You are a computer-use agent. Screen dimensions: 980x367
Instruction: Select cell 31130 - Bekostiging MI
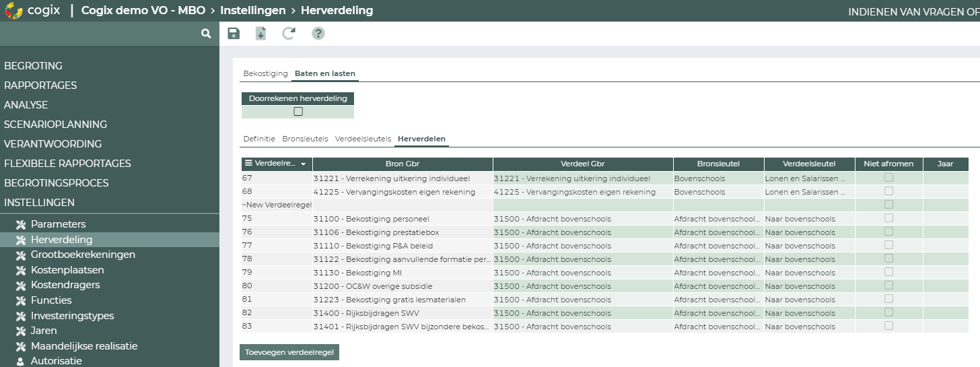click(403, 273)
